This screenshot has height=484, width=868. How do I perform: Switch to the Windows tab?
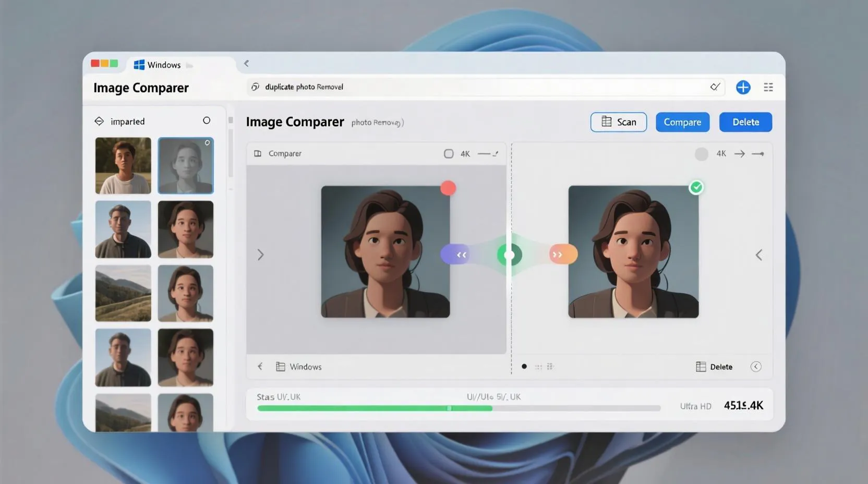click(x=162, y=64)
